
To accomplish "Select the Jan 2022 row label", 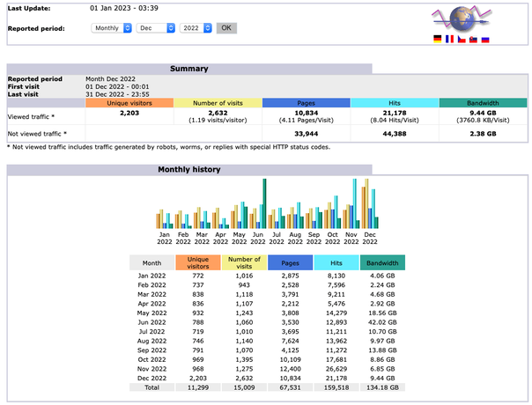I will click(x=151, y=276).
